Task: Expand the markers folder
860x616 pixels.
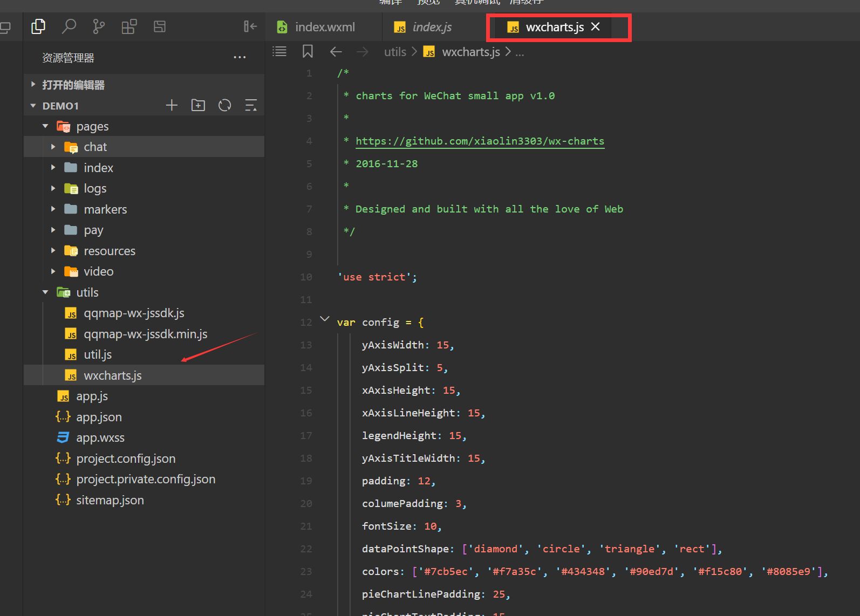Action: point(53,209)
